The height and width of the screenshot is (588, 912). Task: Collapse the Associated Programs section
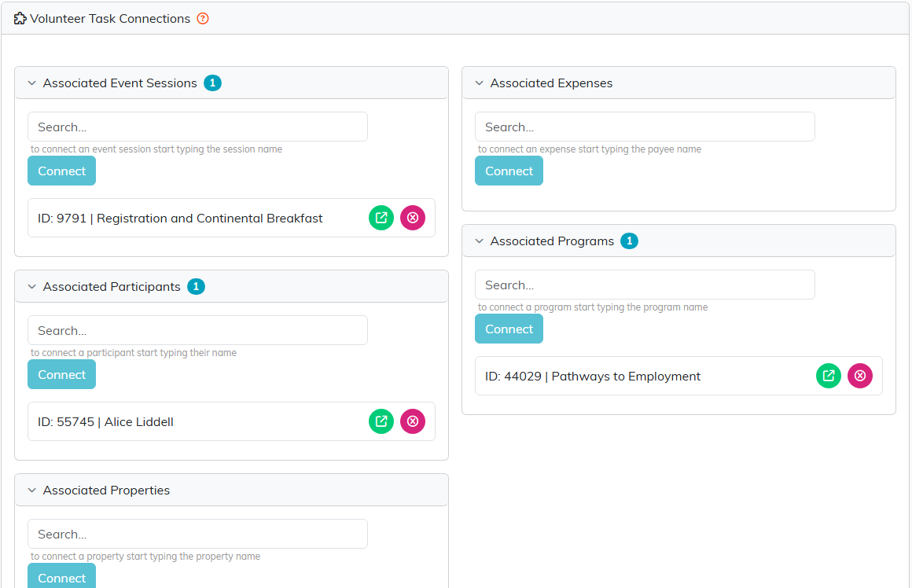pos(480,241)
